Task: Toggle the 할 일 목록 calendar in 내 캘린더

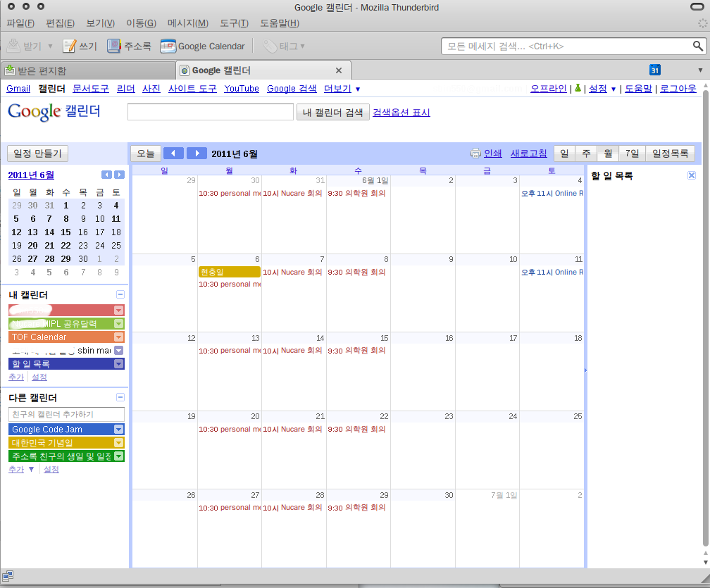Action: (x=61, y=364)
